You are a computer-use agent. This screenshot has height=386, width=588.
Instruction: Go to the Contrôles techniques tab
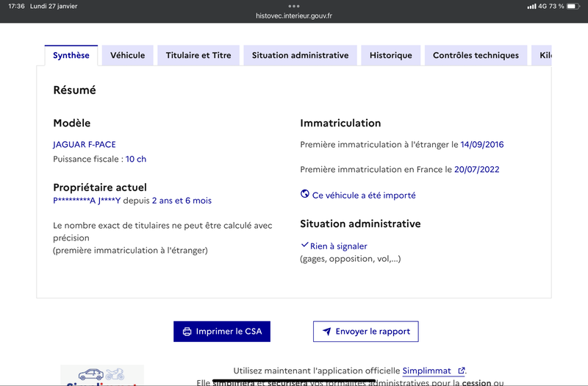476,56
